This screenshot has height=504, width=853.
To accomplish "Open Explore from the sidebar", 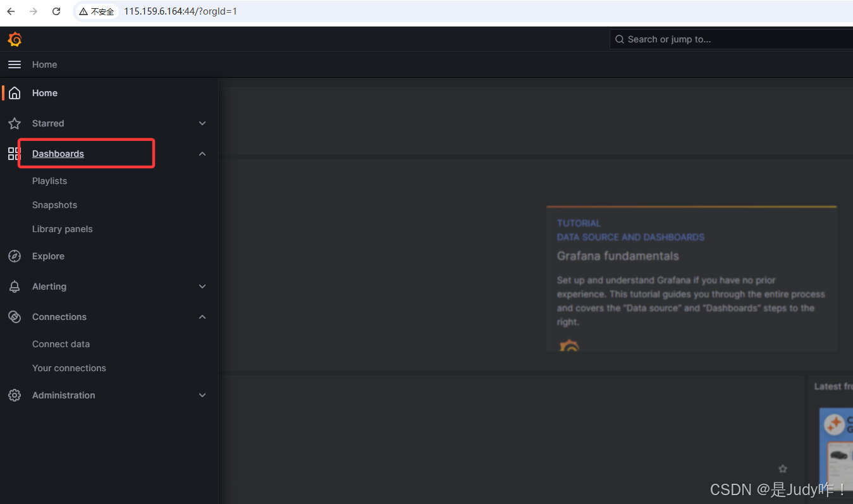I will coord(48,256).
